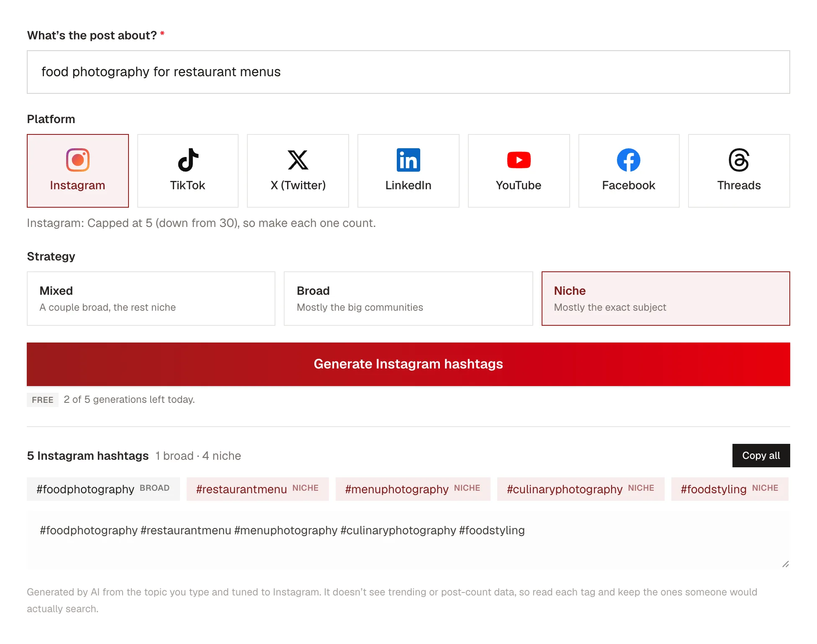This screenshot has height=644, width=817.
Task: Pick the Niche strategy option
Action: pos(666,299)
